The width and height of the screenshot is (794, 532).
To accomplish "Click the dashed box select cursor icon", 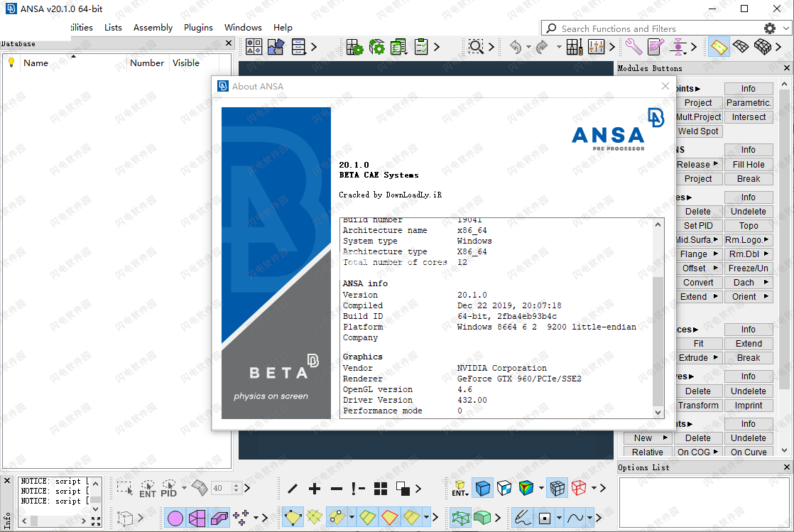I will click(x=124, y=489).
